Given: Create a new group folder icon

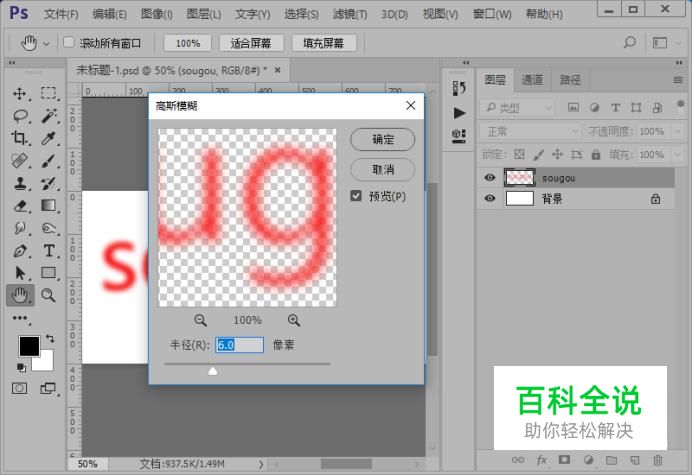Looking at the screenshot, I should [611, 460].
